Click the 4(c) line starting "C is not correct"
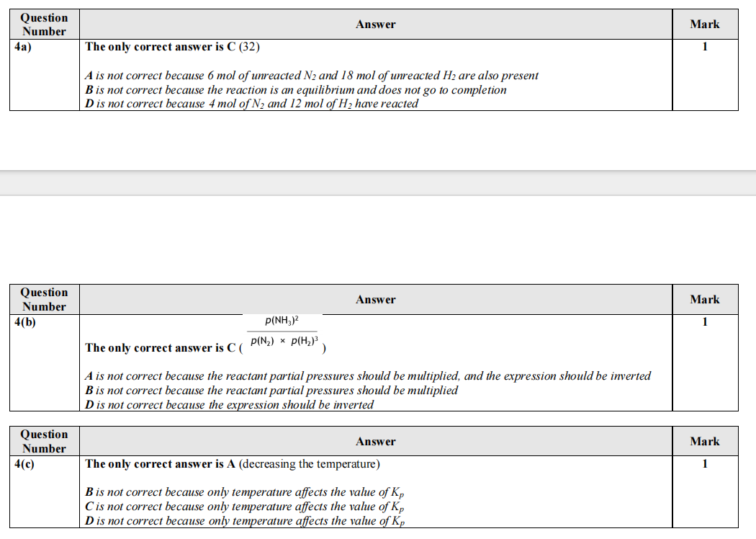This screenshot has width=756, height=539. coord(249,507)
